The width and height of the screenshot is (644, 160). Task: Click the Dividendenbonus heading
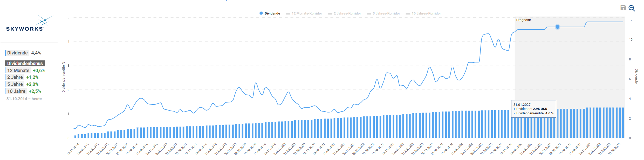[25, 64]
